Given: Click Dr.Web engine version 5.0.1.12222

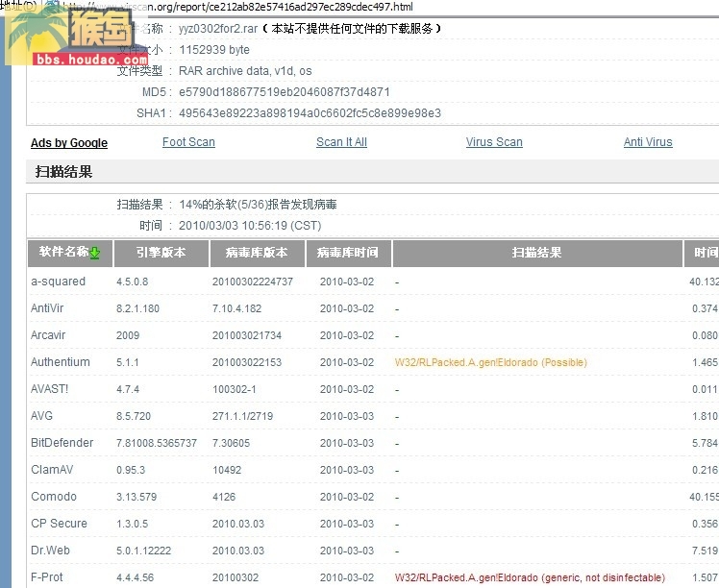Looking at the screenshot, I should [143, 551].
